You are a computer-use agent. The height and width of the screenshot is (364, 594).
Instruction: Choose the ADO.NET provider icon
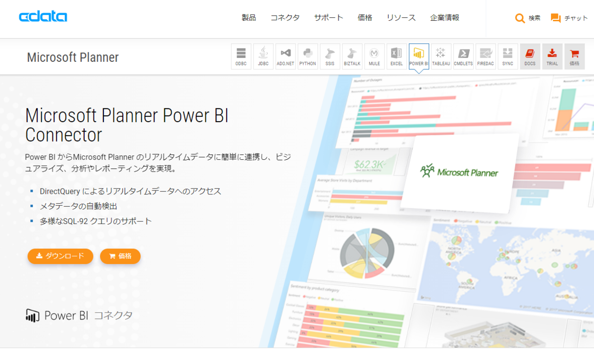pyautogui.click(x=286, y=56)
